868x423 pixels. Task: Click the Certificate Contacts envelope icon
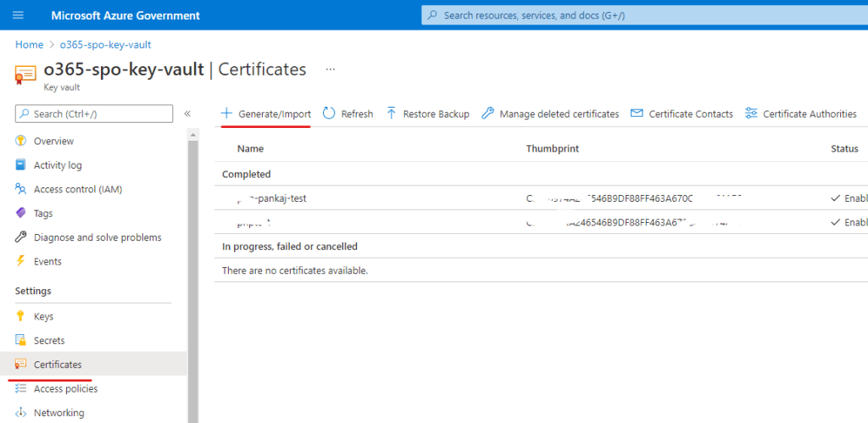[x=637, y=114]
